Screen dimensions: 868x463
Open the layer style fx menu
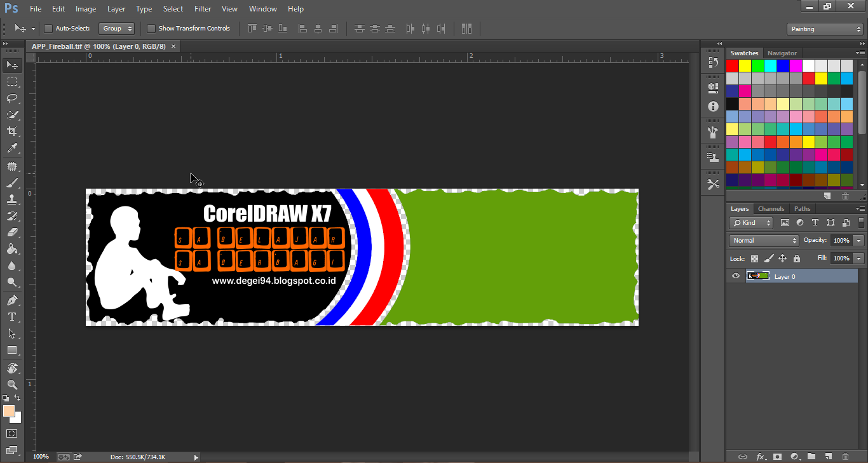760,456
